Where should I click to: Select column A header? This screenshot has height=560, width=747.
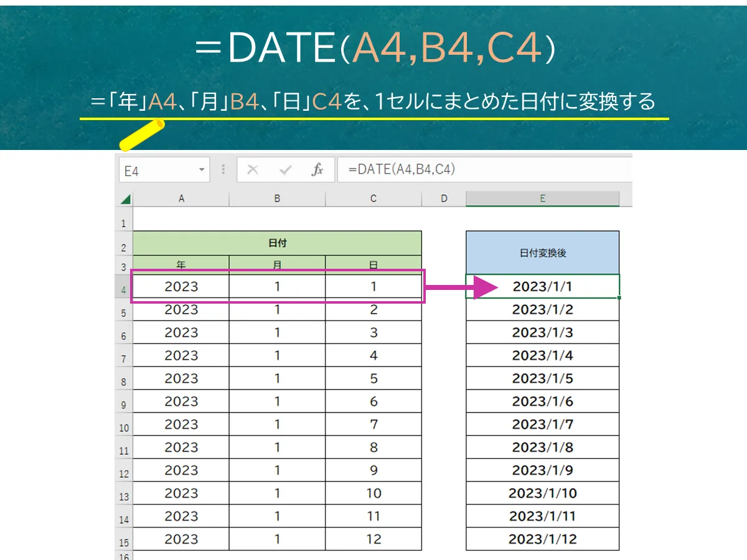click(181, 198)
